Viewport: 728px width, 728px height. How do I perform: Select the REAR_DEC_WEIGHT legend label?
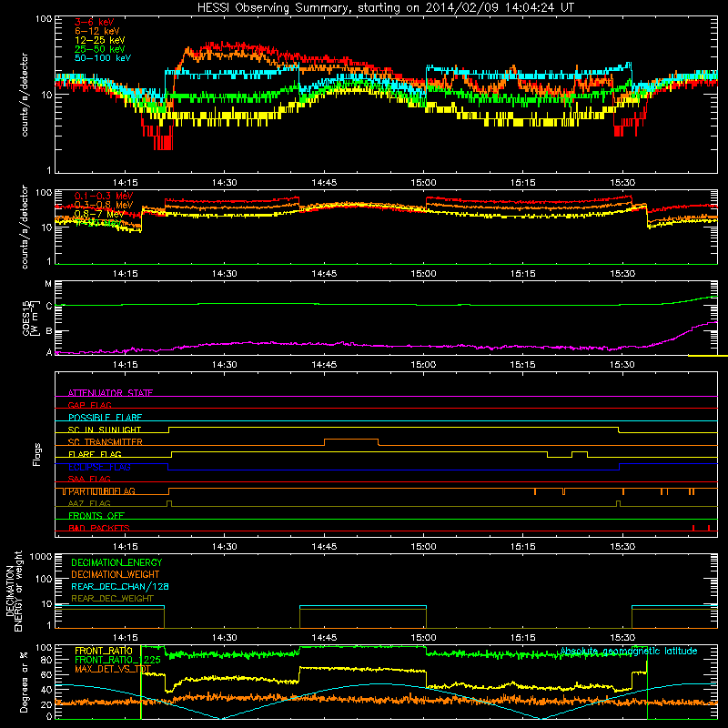click(112, 599)
